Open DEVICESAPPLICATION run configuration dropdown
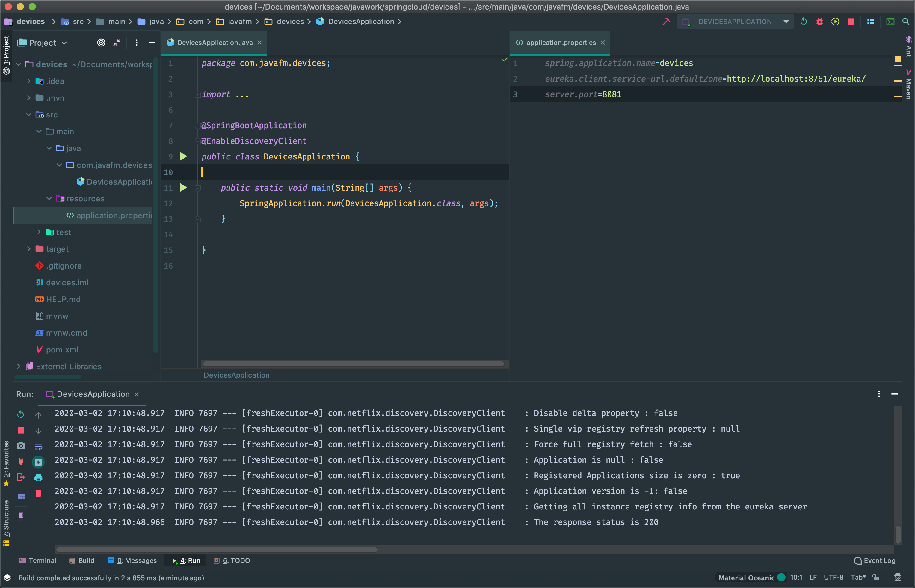Screen dimensions: 915x588 tap(786, 22)
